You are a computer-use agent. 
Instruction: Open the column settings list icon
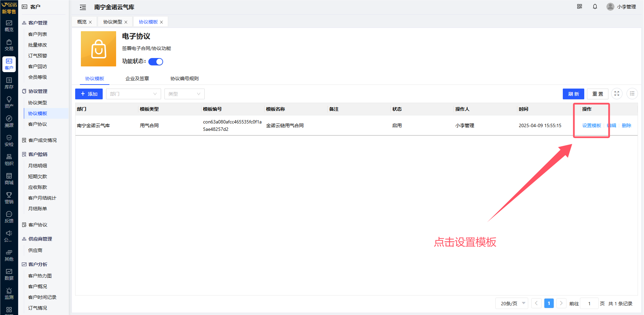point(632,94)
